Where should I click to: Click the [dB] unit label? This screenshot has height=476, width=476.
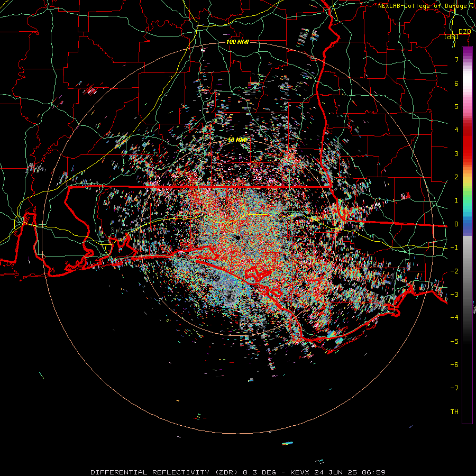(x=452, y=37)
